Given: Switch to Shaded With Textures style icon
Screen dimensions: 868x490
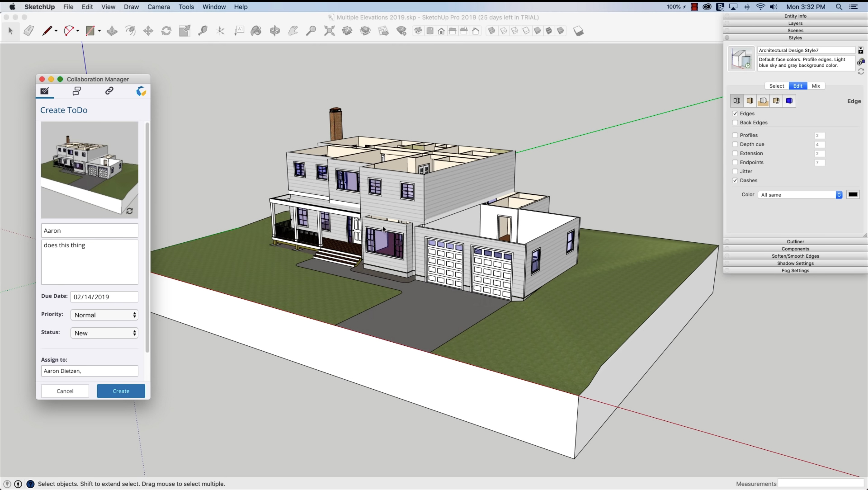Looking at the screenshot, I should (x=549, y=31).
